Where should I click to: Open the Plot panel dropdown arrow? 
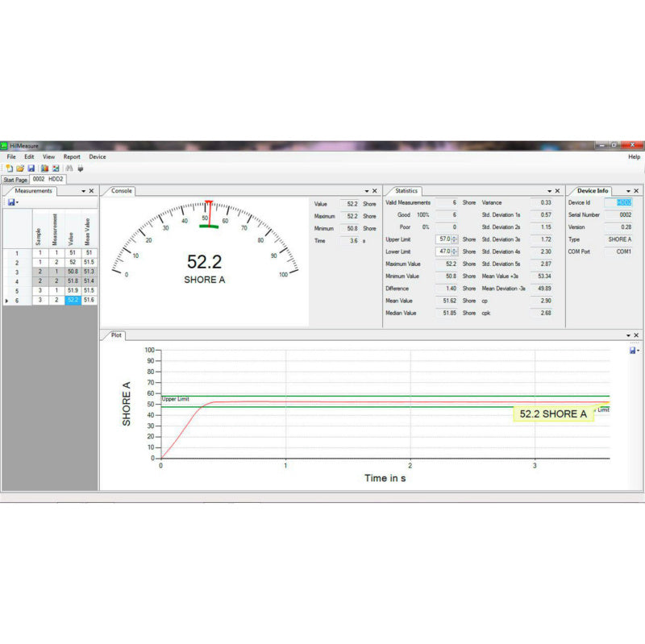pyautogui.click(x=627, y=334)
